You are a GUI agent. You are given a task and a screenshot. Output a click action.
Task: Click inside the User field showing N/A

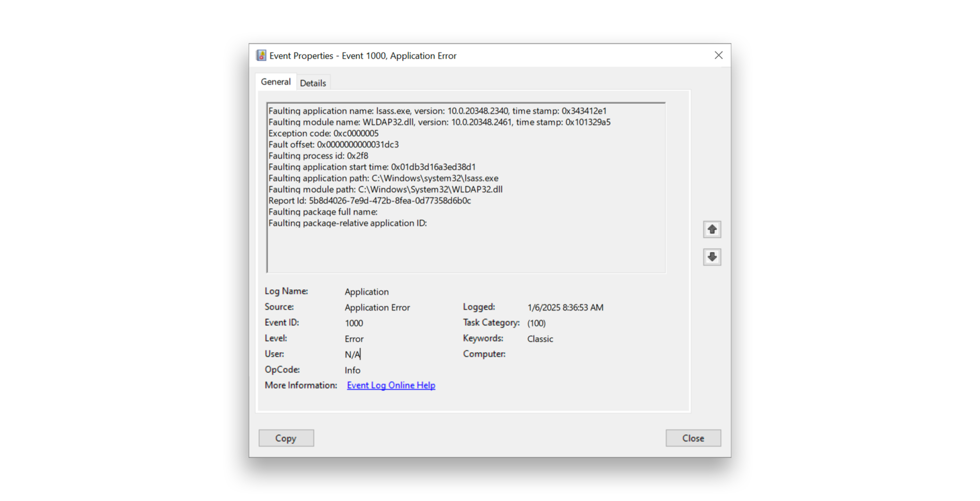pos(353,354)
